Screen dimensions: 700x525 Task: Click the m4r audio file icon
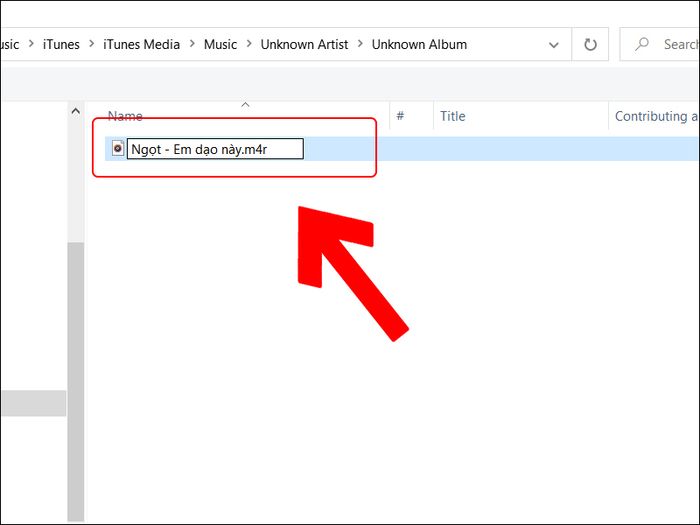click(118, 148)
